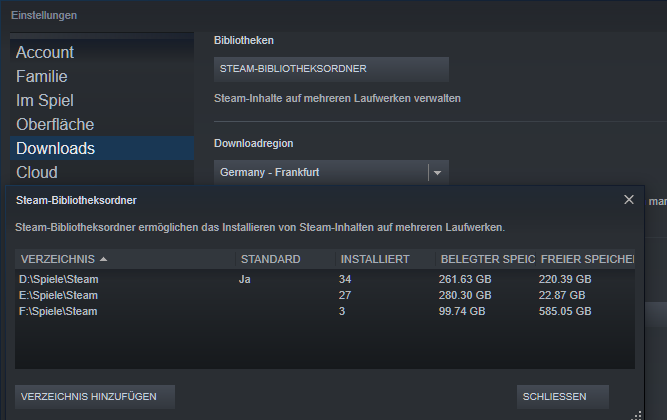
Task: Click the 280.30 GB used space value
Action: [x=465, y=295]
